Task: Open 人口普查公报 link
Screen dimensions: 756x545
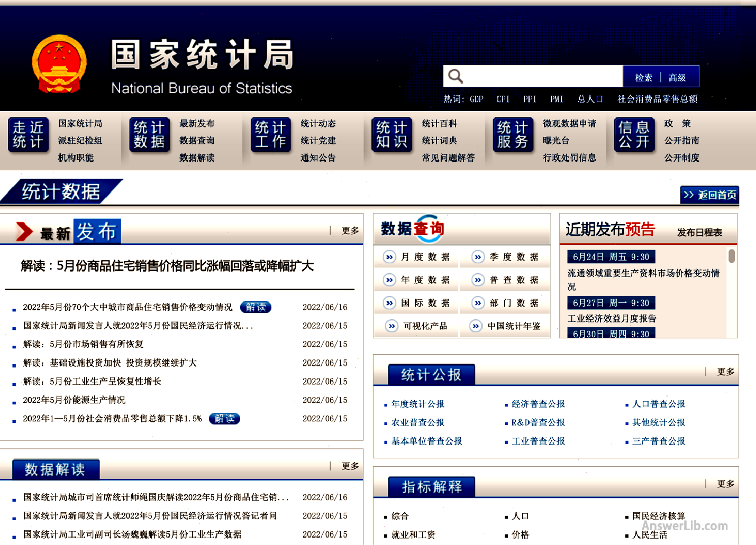Action: [x=659, y=404]
